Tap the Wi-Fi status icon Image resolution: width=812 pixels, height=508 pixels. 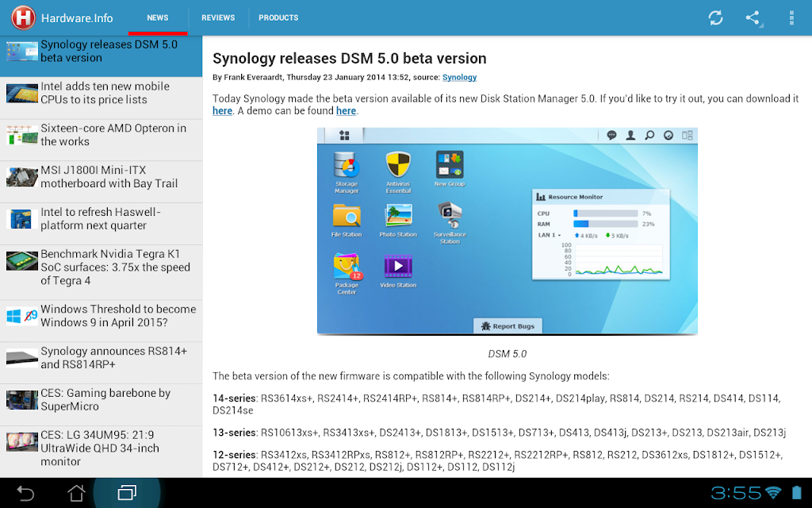click(x=773, y=492)
